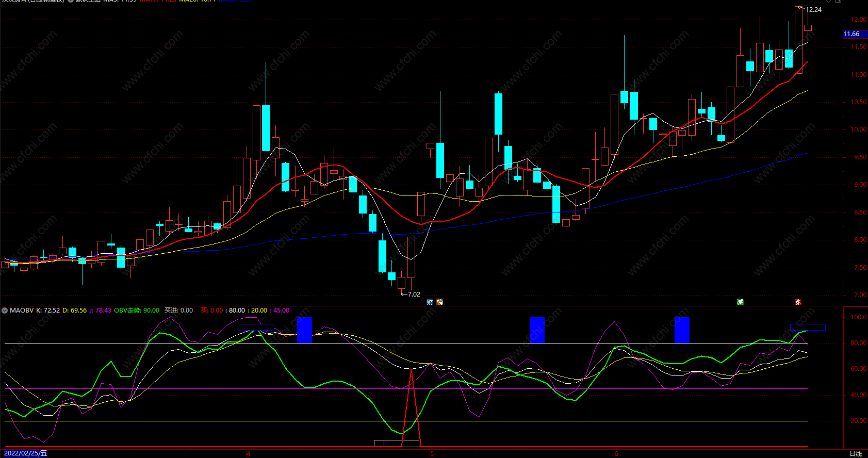868x458 pixels.
Task: Click the 榜 marker icon under the chart
Action: (440, 302)
